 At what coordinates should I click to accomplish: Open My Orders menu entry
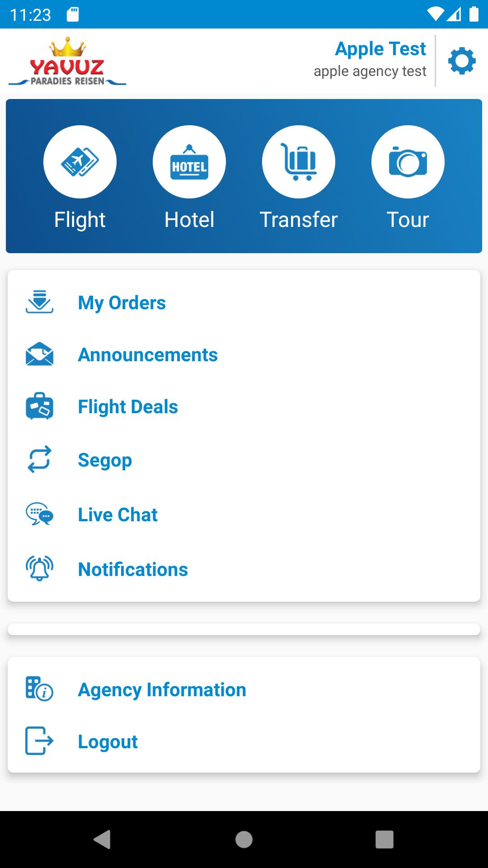point(244,302)
